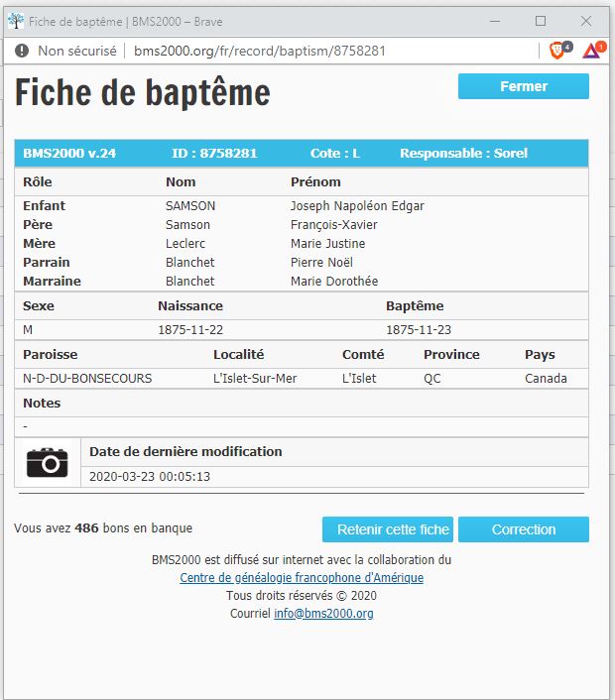This screenshot has width=615, height=700.
Task: Select godmother prénom Marie Dorothée
Action: [334, 281]
